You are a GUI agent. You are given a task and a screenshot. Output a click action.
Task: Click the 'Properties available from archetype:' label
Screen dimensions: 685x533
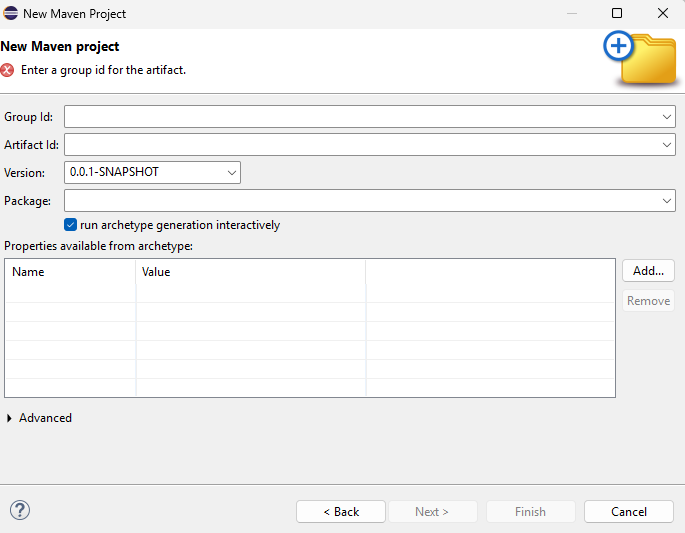(98, 246)
